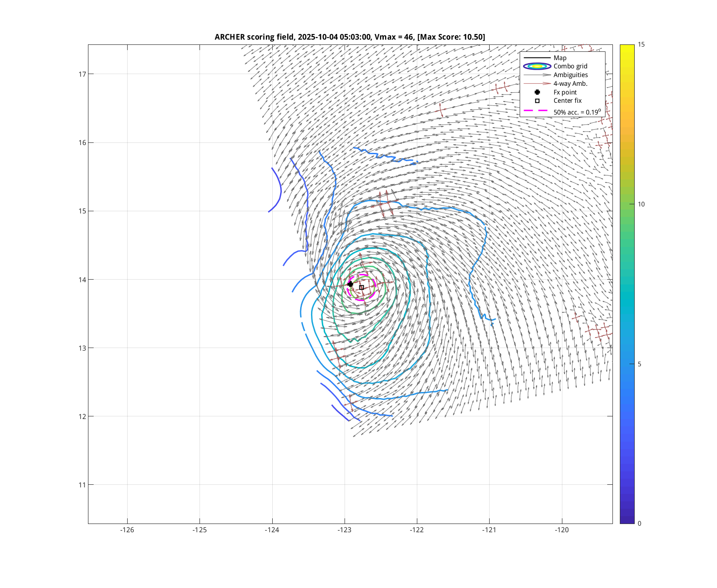The height and width of the screenshot is (588, 717).
Task: Click the Center fix square marker on the plot
Action: [362, 287]
